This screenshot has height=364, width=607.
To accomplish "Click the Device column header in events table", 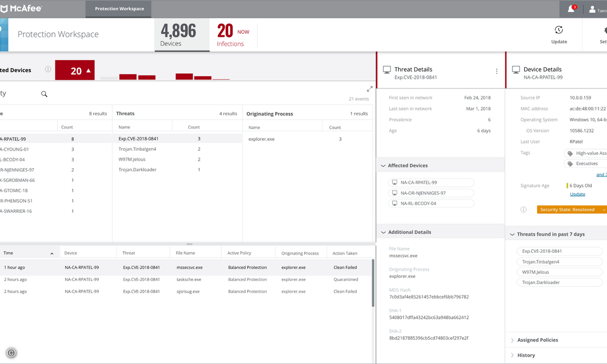I will pos(88,253).
